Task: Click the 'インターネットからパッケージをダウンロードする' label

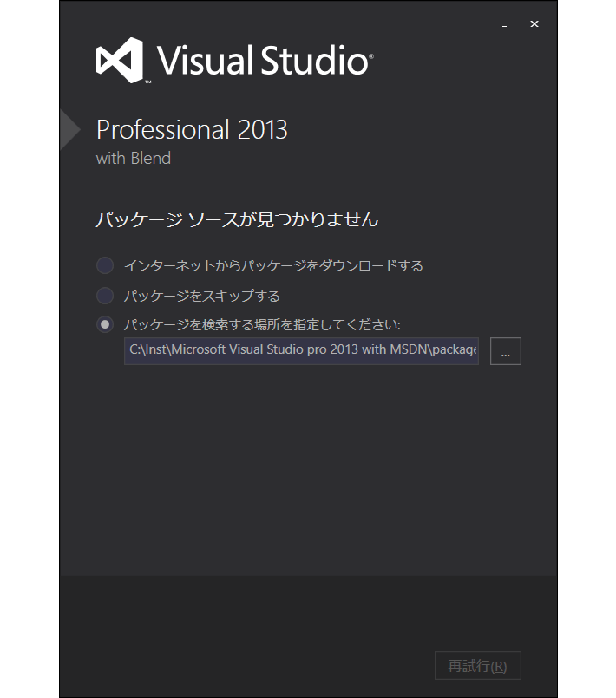Action: point(273,265)
